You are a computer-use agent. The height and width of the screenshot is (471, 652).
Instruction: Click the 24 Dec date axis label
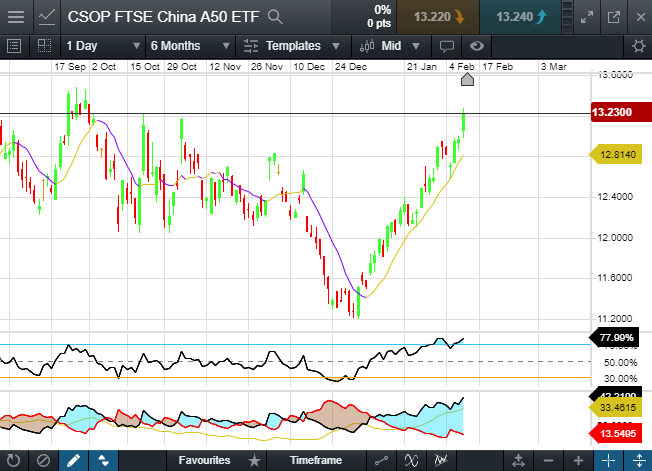[351, 67]
